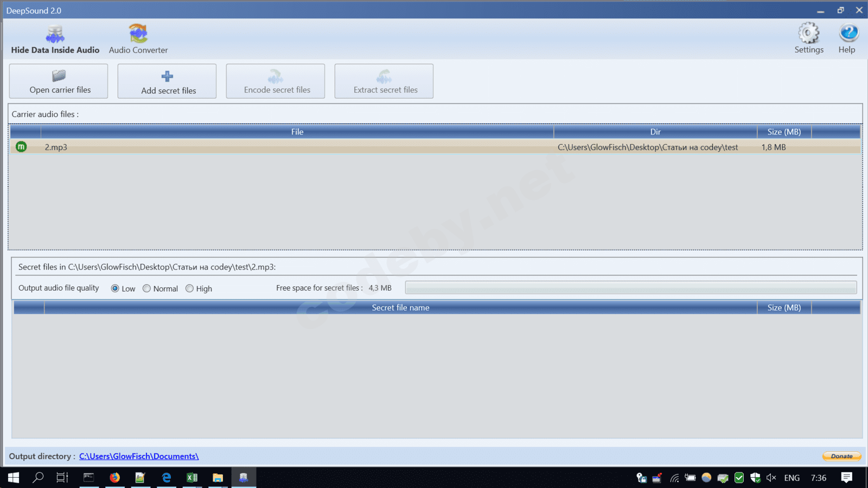Click the green checkmark shield tray icon
The width and height of the screenshot is (868, 488).
pos(739,478)
